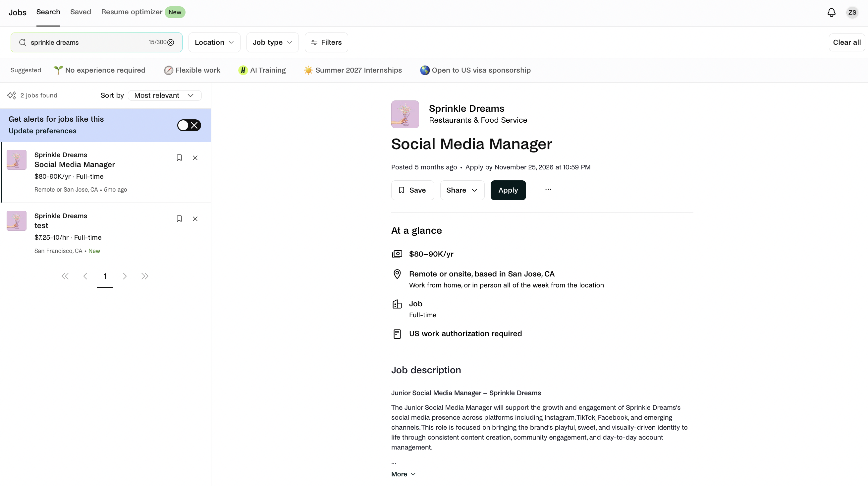The height and width of the screenshot is (486, 868).
Task: Open the Job type dropdown
Action: pos(272,42)
